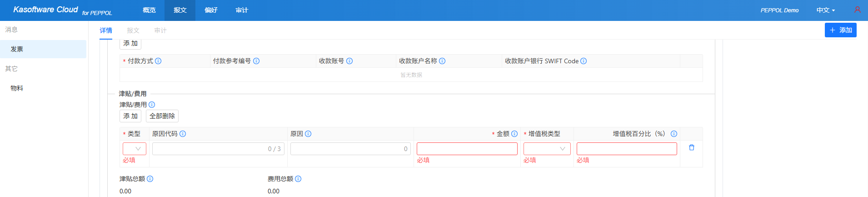Delete the allowance/charge row with trash icon

pos(691,148)
